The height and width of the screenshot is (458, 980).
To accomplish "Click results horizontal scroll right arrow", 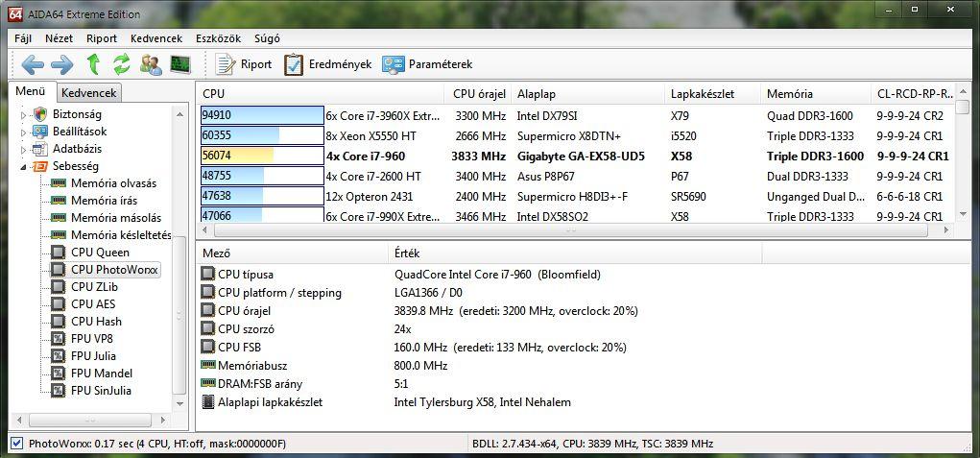I will [946, 229].
